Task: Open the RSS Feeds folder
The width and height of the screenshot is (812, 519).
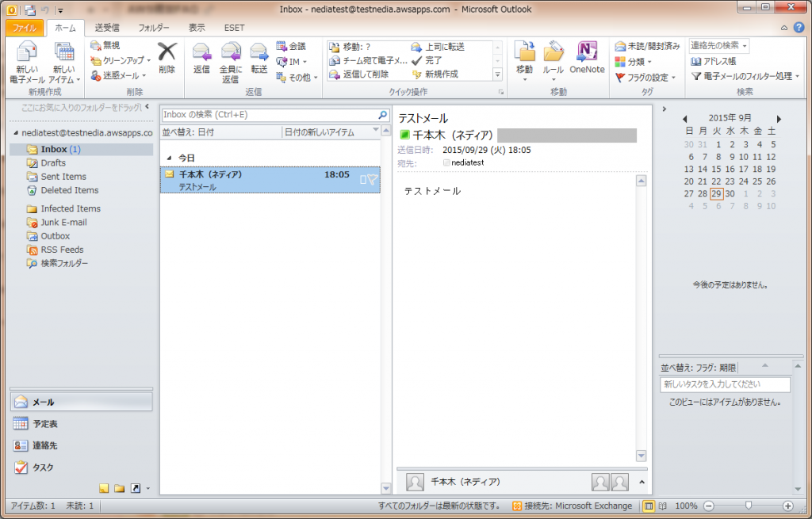Action: 62,250
